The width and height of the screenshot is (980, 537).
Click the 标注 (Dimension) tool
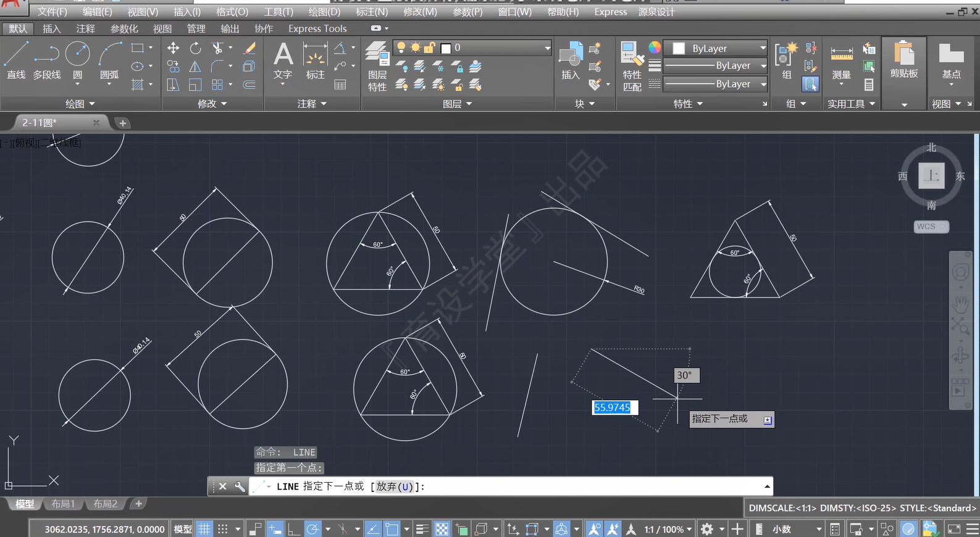pos(315,62)
